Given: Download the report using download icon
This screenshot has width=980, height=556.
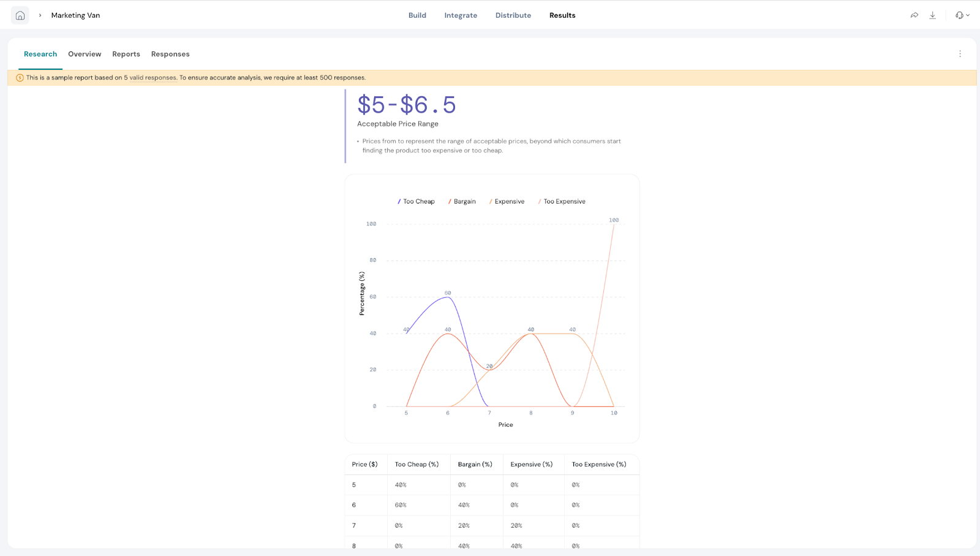Looking at the screenshot, I should [932, 15].
